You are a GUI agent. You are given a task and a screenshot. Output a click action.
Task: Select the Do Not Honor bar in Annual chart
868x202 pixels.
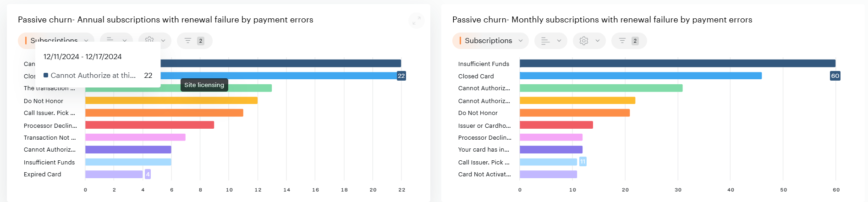tap(171, 100)
